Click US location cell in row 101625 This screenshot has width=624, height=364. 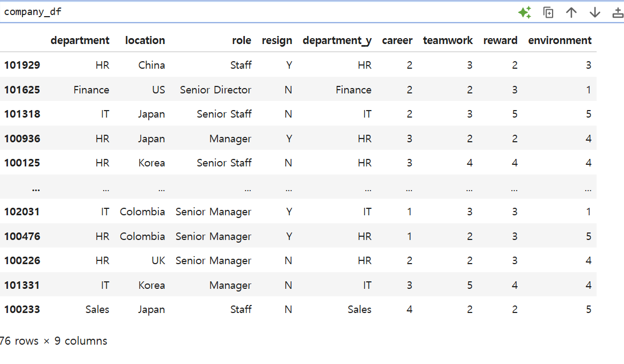point(158,90)
